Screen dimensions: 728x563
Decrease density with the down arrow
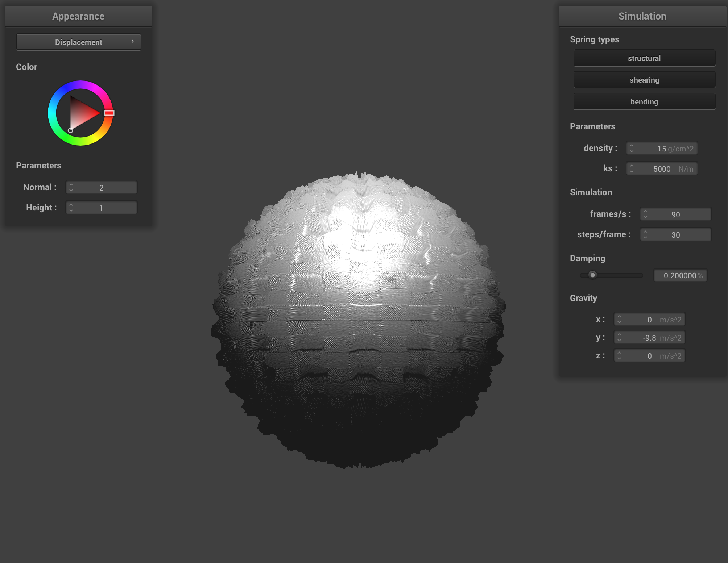632,151
